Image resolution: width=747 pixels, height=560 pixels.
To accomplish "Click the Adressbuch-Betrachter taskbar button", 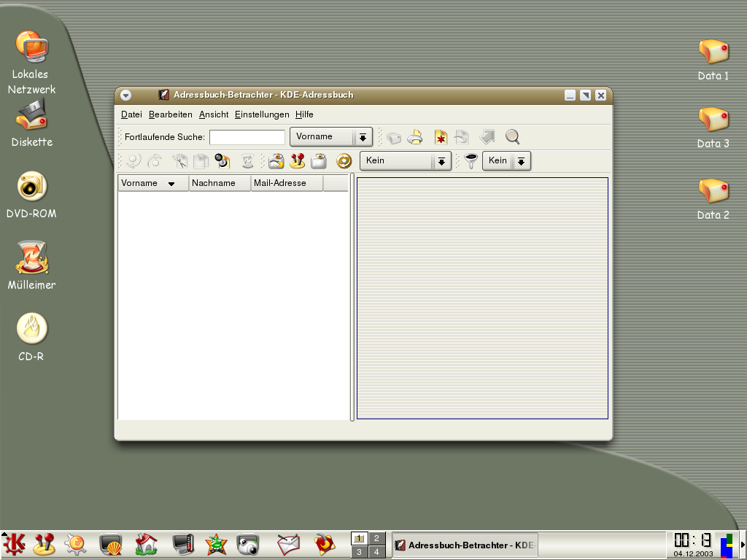I will (x=465, y=545).
